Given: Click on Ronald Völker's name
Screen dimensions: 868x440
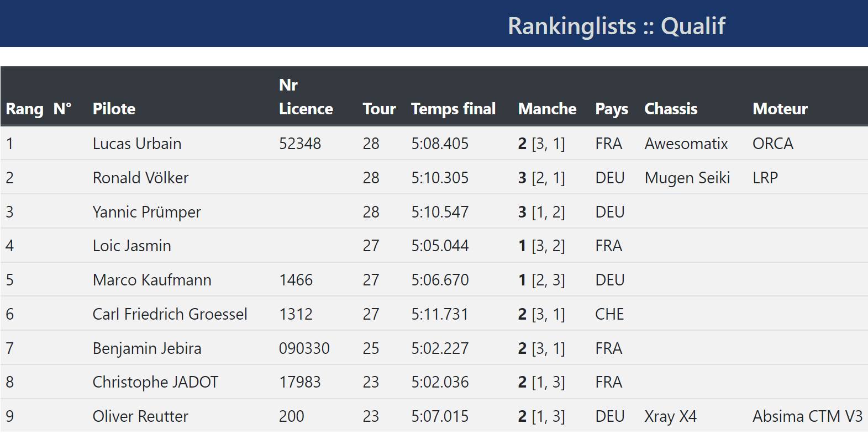Looking at the screenshot, I should click(140, 178).
